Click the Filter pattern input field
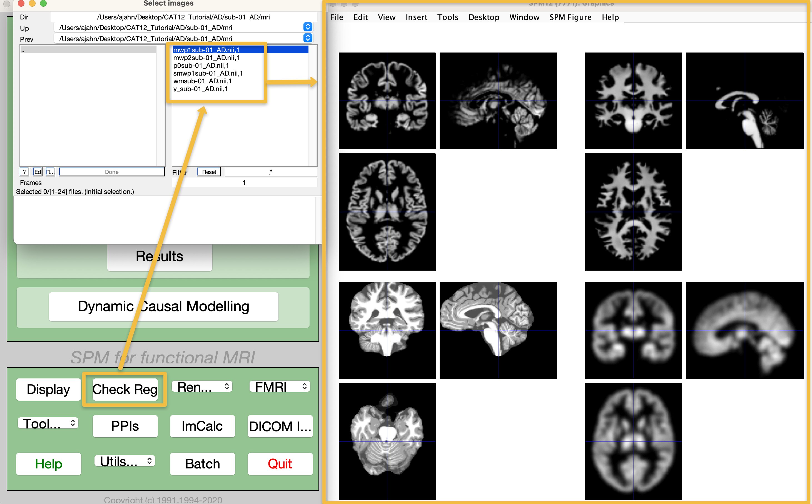 click(271, 172)
